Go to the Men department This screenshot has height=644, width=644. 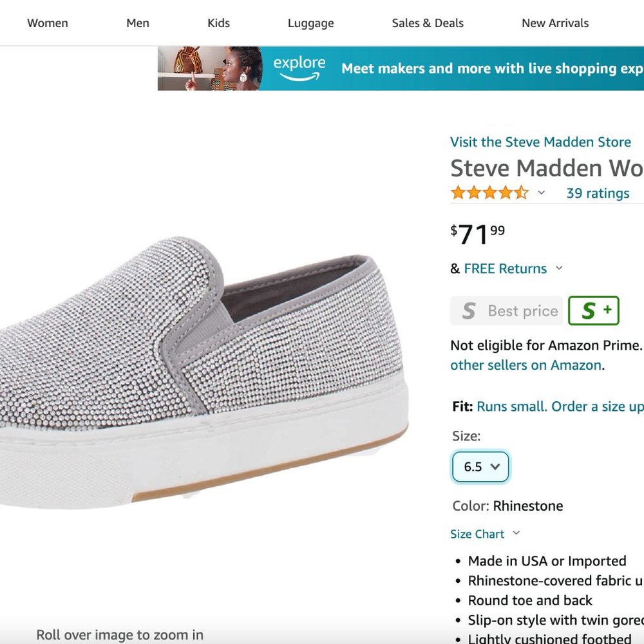[x=138, y=23]
